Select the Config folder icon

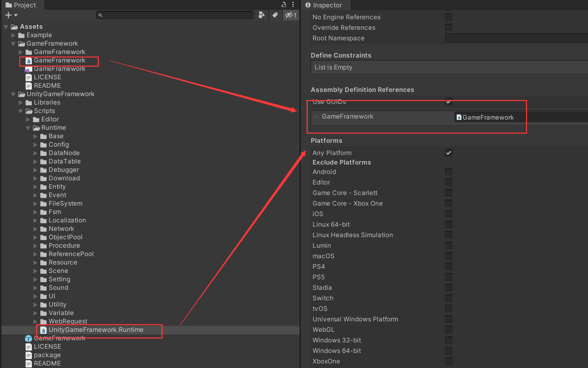point(43,145)
